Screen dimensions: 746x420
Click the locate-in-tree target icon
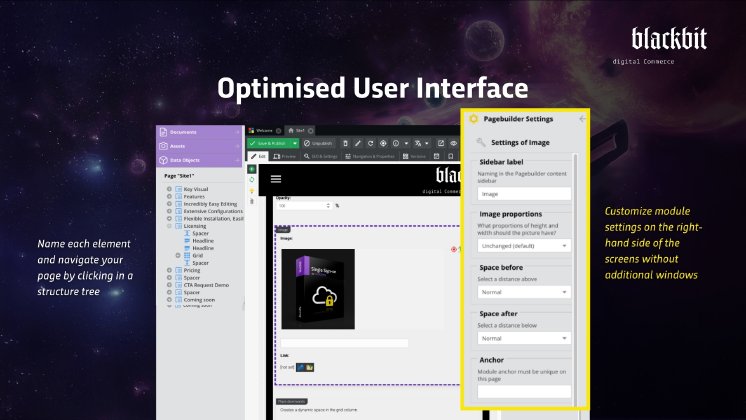pos(383,143)
